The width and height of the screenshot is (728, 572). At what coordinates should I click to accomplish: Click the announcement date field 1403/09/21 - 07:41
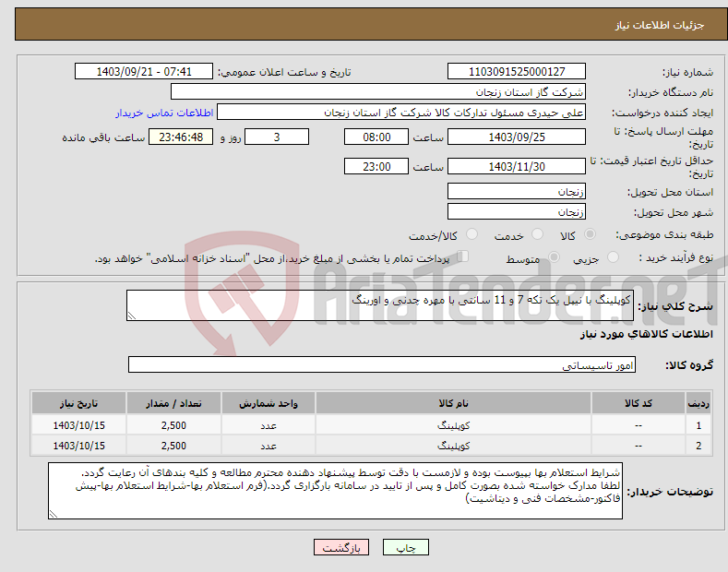click(144, 72)
